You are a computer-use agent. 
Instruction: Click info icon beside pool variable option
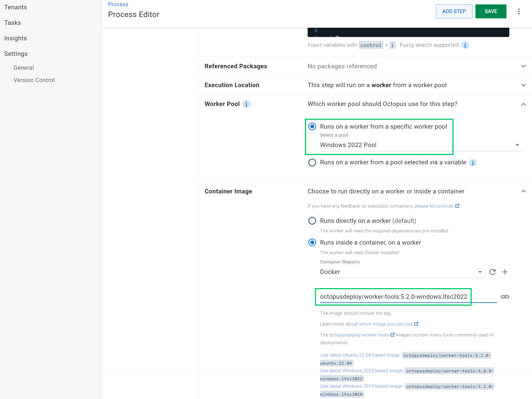click(473, 163)
